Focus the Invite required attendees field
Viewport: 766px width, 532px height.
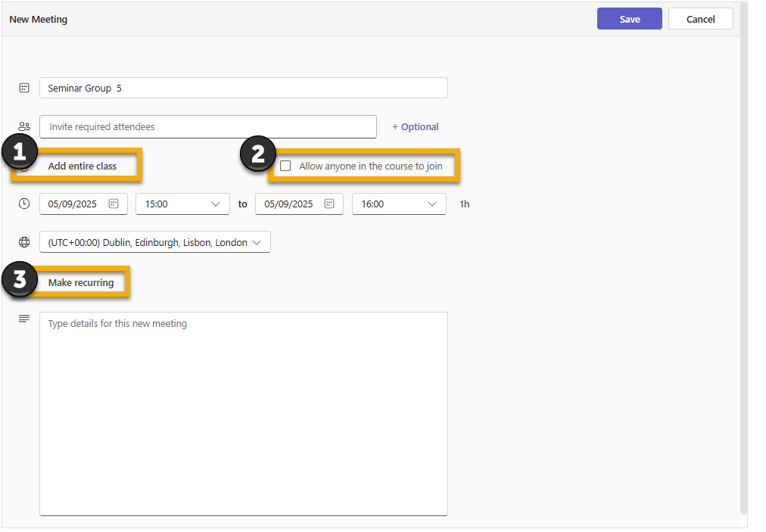coord(207,127)
